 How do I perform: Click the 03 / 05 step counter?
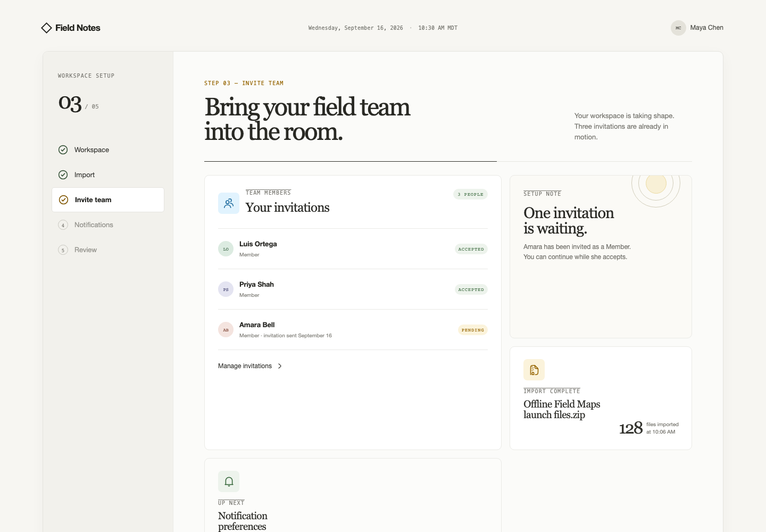pyautogui.click(x=78, y=103)
